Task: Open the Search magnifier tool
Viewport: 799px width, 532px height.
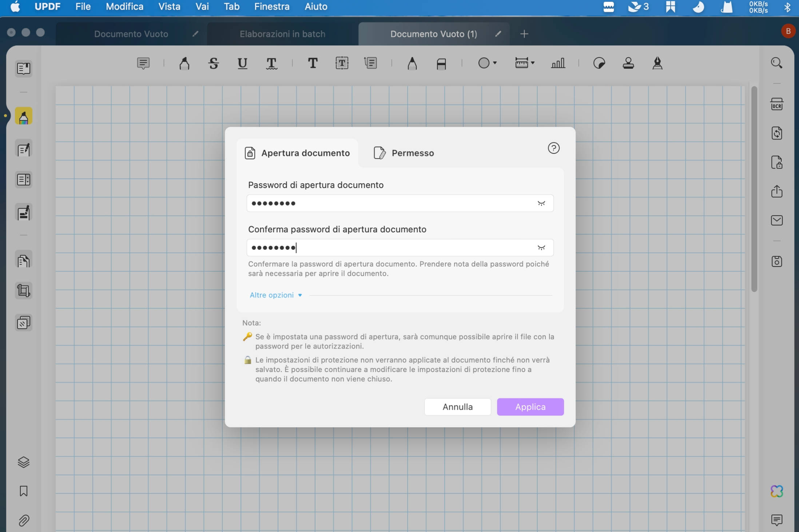Action: click(x=777, y=63)
